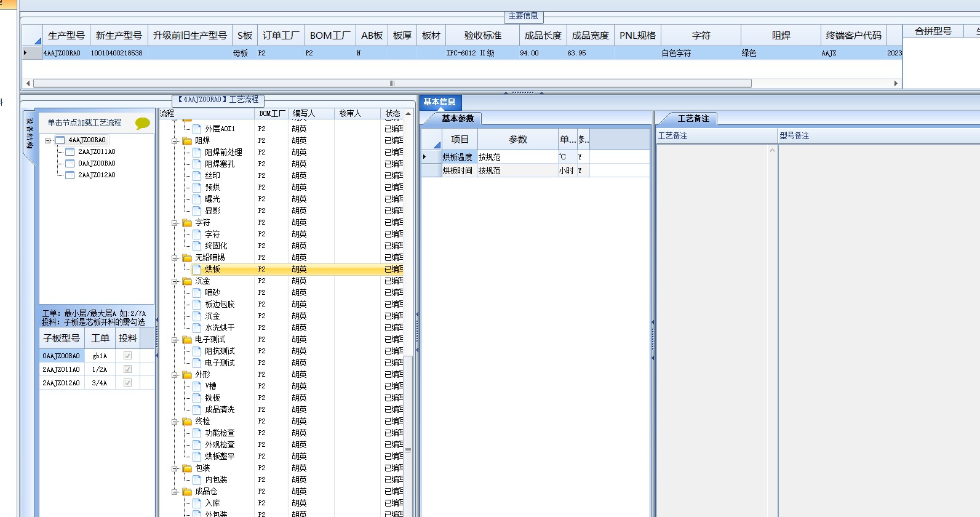Click the folder icon of 终检 group
980x517 pixels.
click(x=187, y=421)
